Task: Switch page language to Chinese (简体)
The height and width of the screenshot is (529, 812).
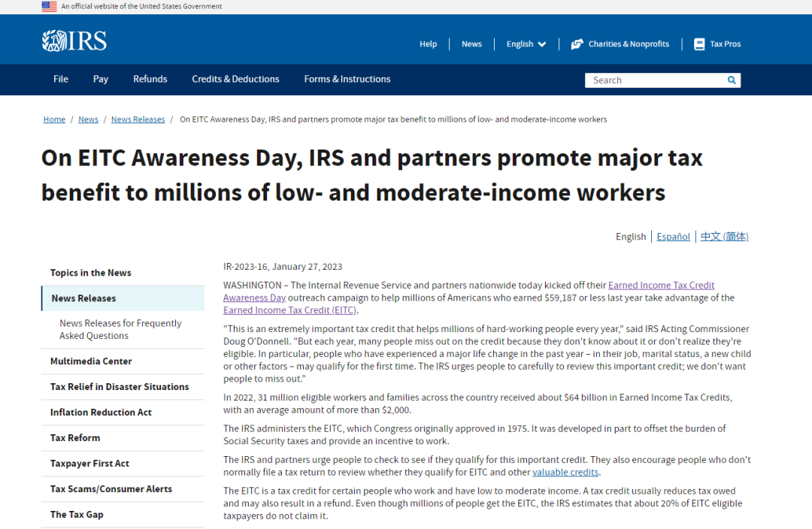Action: tap(725, 237)
